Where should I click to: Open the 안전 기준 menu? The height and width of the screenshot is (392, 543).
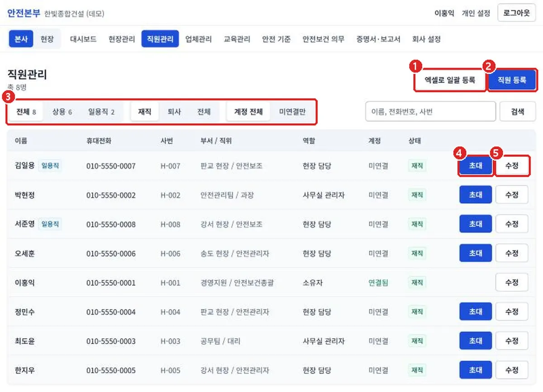276,39
